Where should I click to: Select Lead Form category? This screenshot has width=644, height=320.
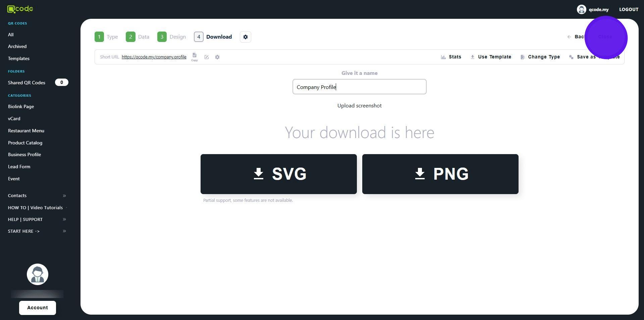[19, 167]
